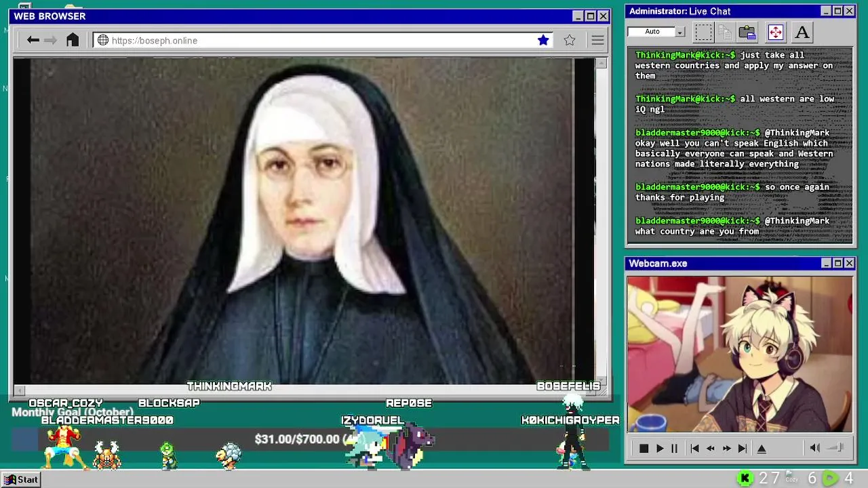The image size is (868, 488).
Task: Open the Start button on the taskbar
Action: pos(22,479)
